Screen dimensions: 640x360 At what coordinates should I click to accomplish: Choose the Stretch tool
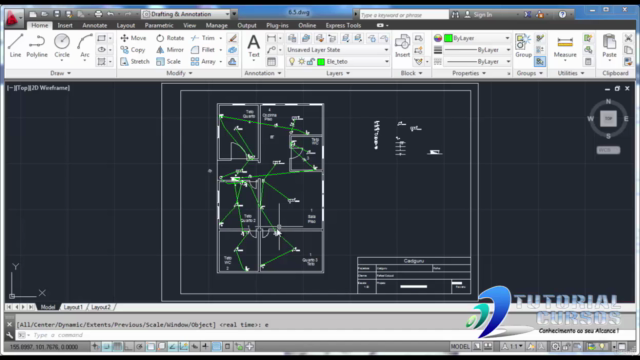coord(135,62)
